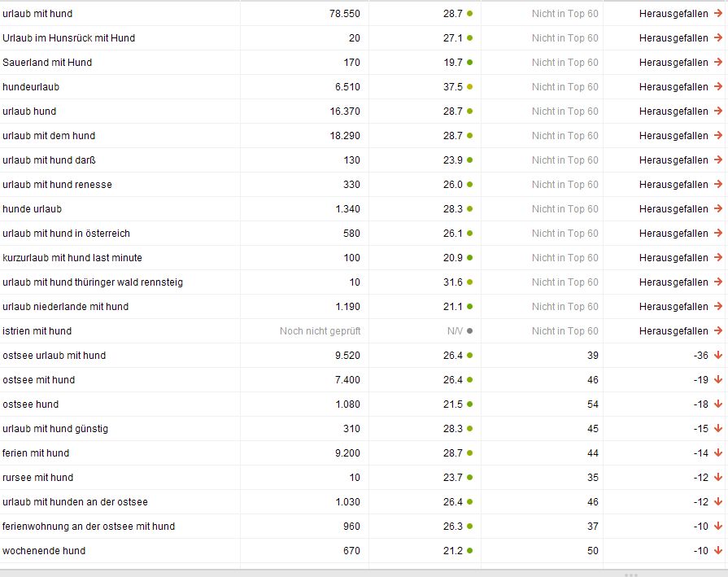Screen dimensions: 728x577
Task: Click the red arrow for 'urlaub mit hund'
Action: coord(718,14)
